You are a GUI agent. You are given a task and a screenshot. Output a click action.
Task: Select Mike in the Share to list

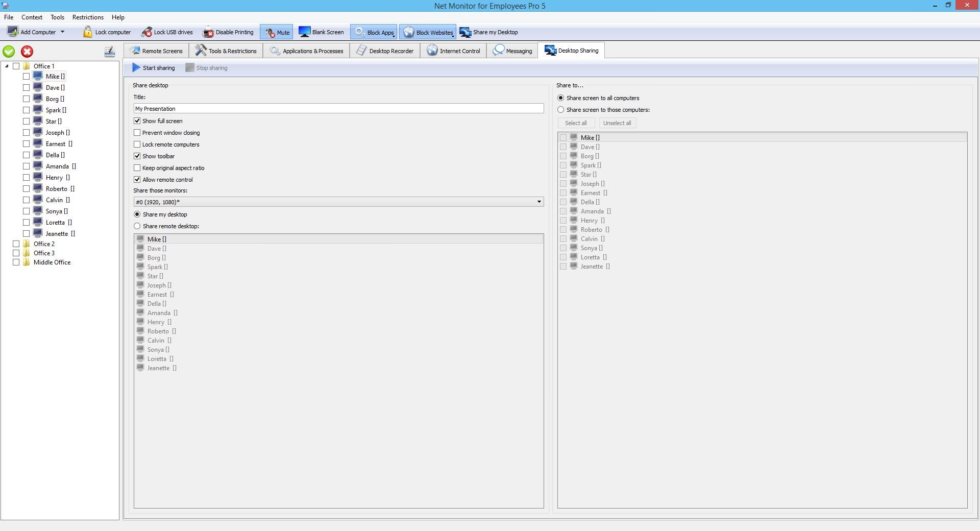762,137
